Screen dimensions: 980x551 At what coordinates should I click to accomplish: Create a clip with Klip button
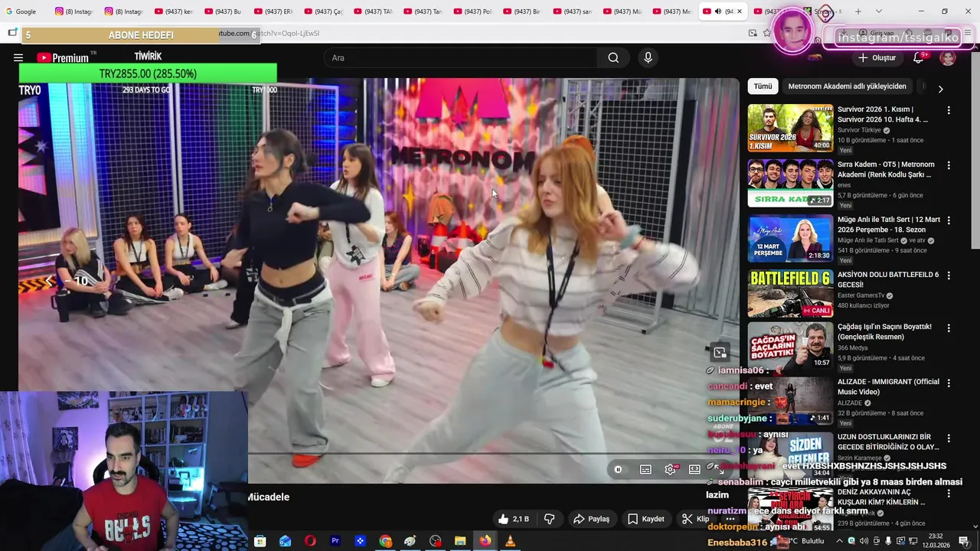tap(695, 519)
